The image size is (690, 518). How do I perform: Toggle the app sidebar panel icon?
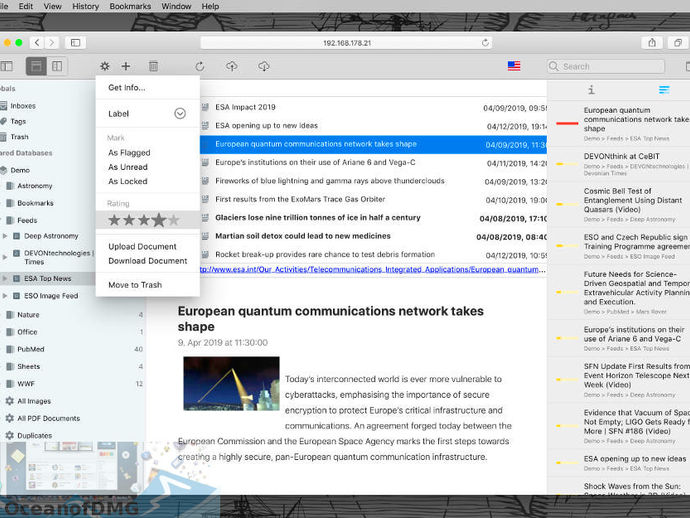click(x=7, y=66)
